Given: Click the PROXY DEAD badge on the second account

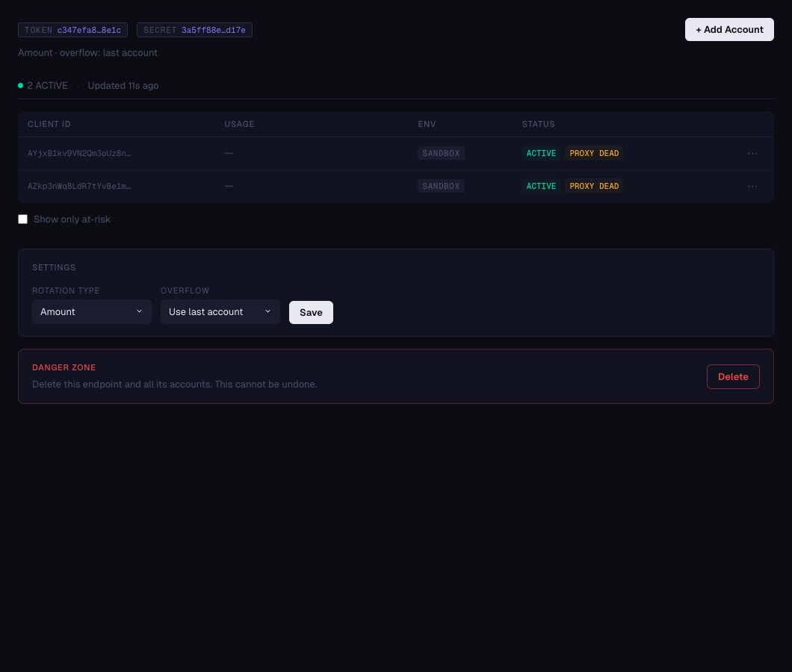Looking at the screenshot, I should [x=594, y=186].
